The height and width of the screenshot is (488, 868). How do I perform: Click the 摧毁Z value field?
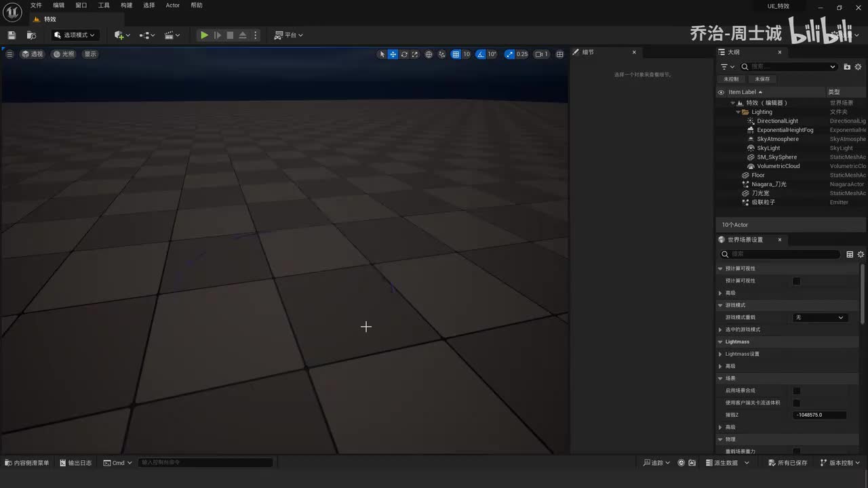pyautogui.click(x=820, y=415)
